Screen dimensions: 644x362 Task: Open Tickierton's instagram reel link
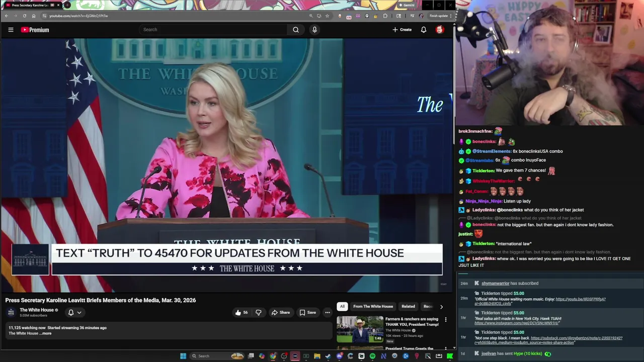517,323
